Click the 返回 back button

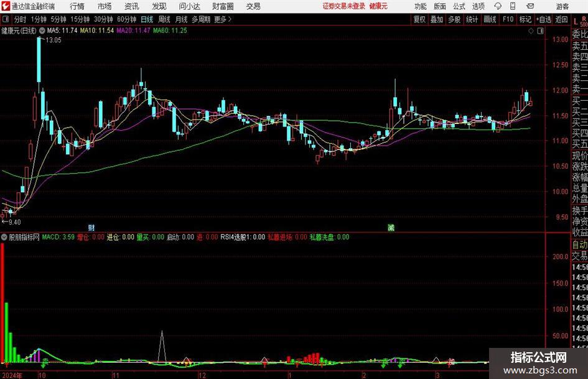[561, 19]
